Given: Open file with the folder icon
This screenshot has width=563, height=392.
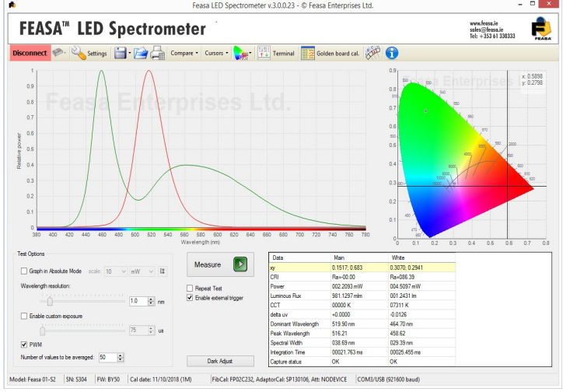Looking at the screenshot, I should (x=141, y=53).
